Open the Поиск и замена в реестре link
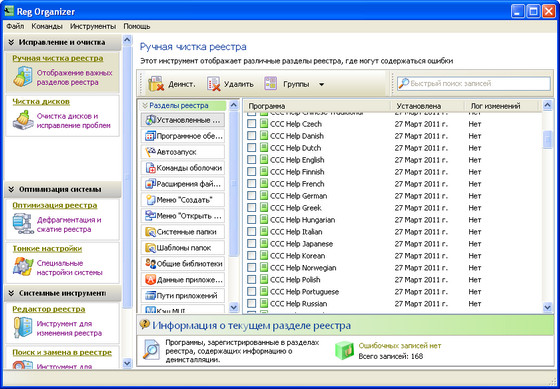The height and width of the screenshot is (389, 560). [x=62, y=353]
